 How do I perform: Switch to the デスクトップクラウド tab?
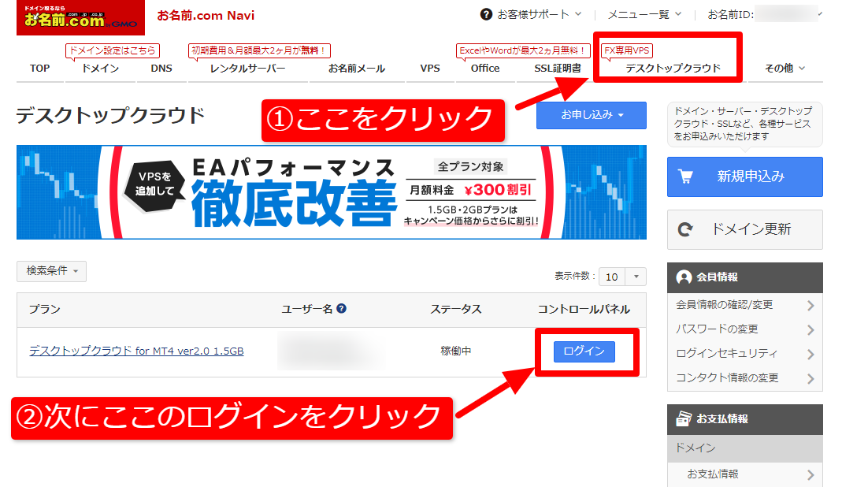(673, 69)
